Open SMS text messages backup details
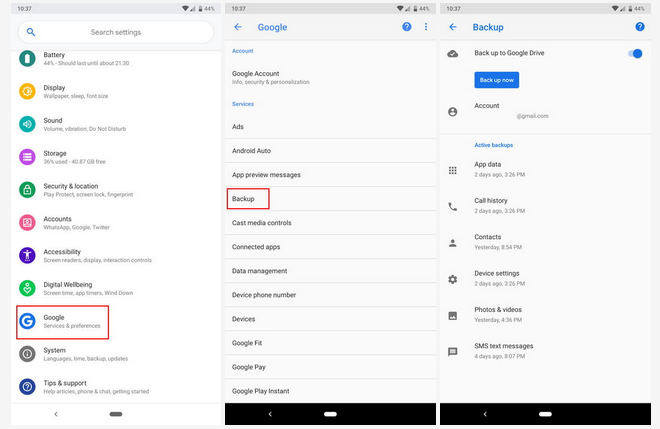 (x=545, y=351)
